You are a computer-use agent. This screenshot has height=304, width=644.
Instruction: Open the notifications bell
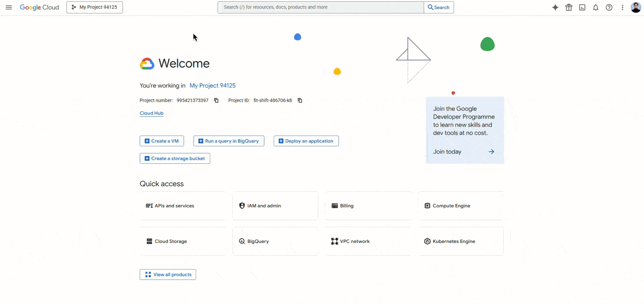[x=596, y=7]
